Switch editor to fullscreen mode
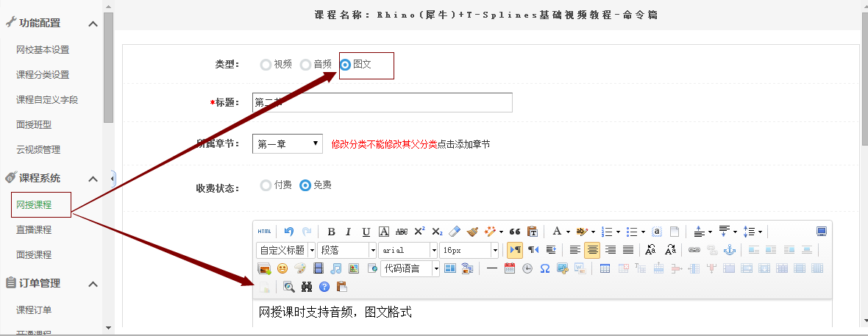Image resolution: width=868 pixels, height=336 pixels. point(822,231)
